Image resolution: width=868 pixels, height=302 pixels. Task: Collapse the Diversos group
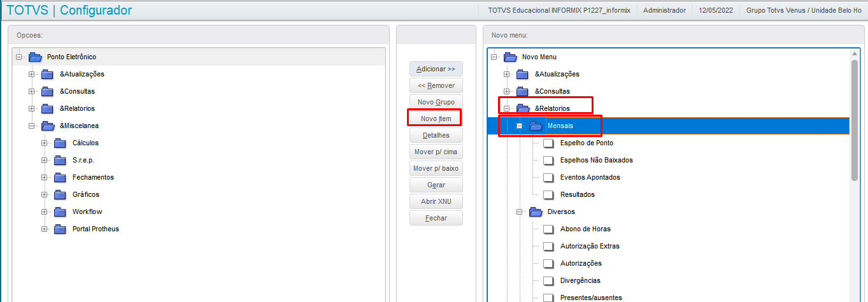tap(520, 212)
